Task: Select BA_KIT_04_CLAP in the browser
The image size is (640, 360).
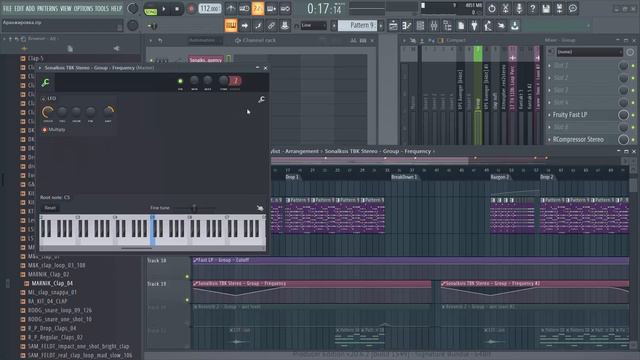Action: click(x=47, y=301)
